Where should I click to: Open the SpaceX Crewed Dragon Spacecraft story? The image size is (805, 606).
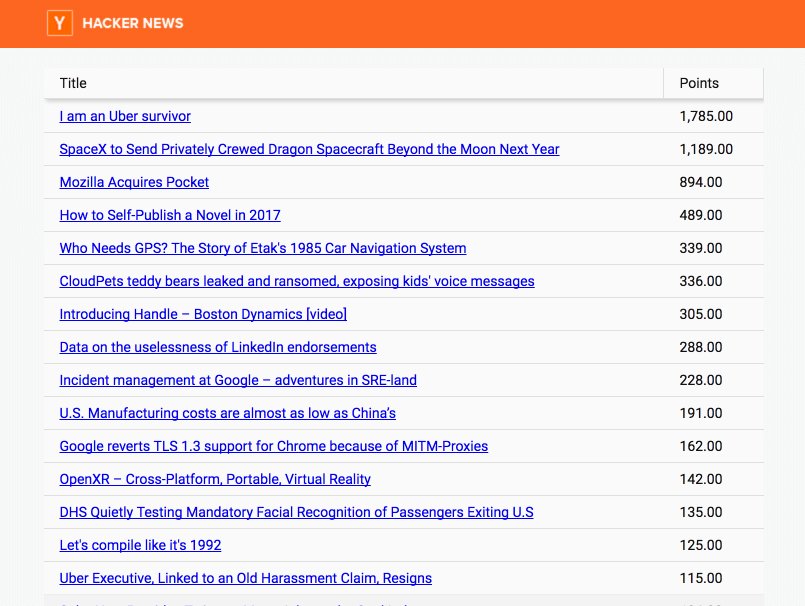pyautogui.click(x=309, y=149)
